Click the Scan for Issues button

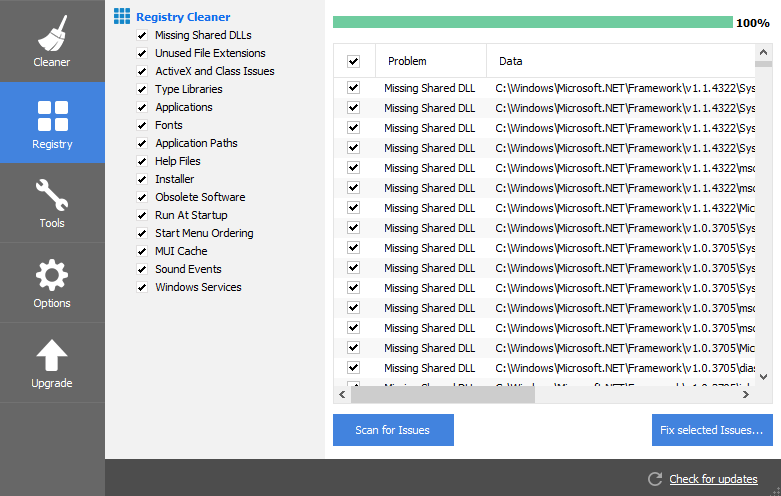[x=393, y=430]
